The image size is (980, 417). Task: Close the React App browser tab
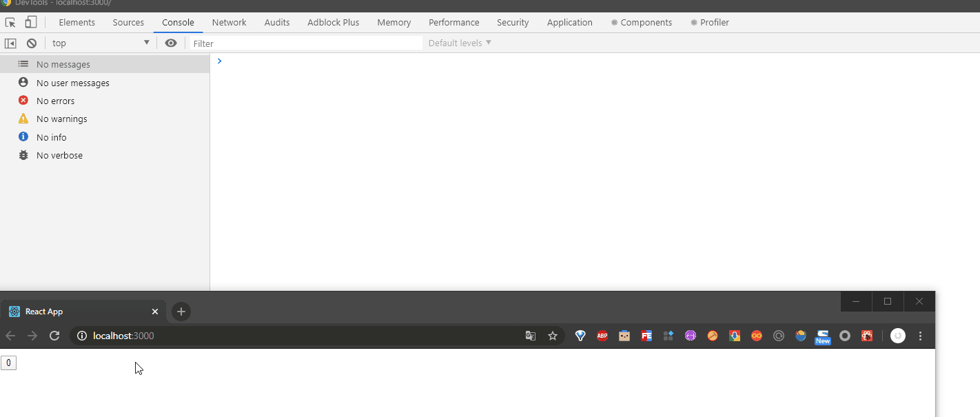[155, 312]
